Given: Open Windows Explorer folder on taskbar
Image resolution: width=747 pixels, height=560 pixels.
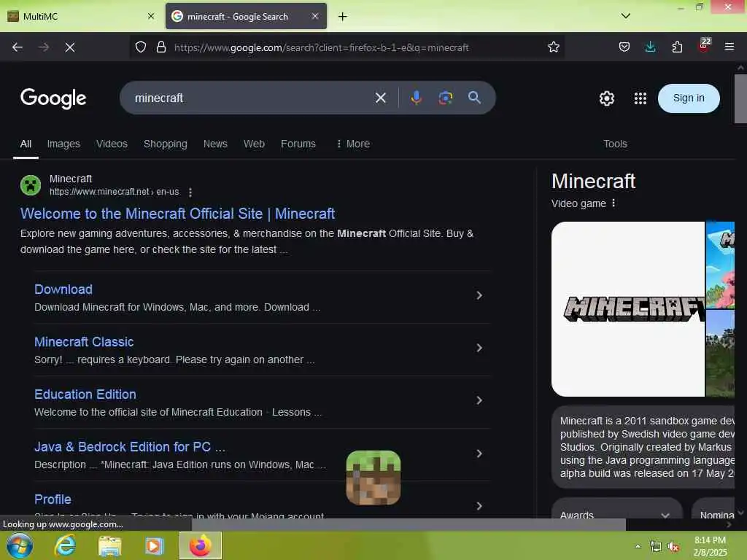Looking at the screenshot, I should [x=109, y=545].
